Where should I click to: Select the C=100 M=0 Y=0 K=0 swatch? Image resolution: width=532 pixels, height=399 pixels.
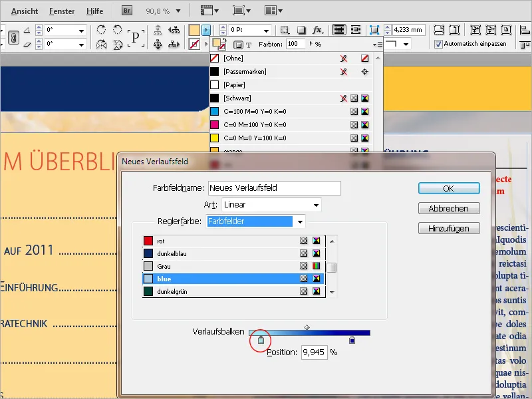point(291,111)
